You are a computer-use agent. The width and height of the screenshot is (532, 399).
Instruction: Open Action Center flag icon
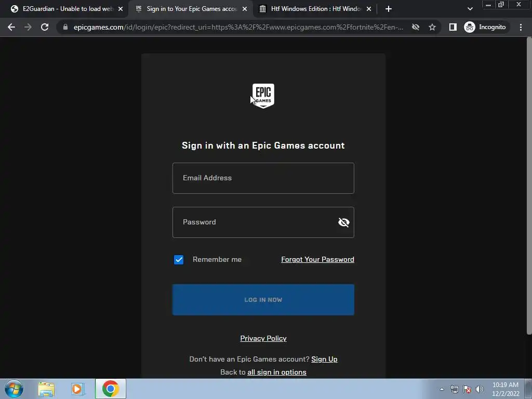(x=467, y=389)
